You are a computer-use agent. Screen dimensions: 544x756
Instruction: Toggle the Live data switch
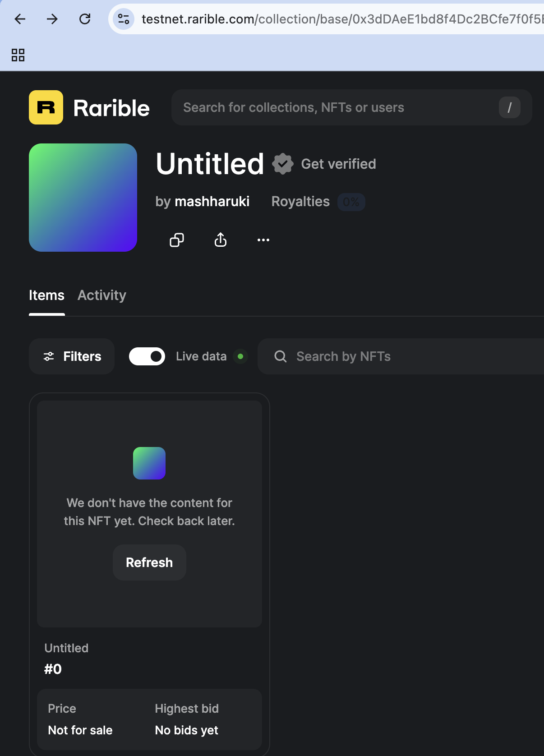coord(147,356)
